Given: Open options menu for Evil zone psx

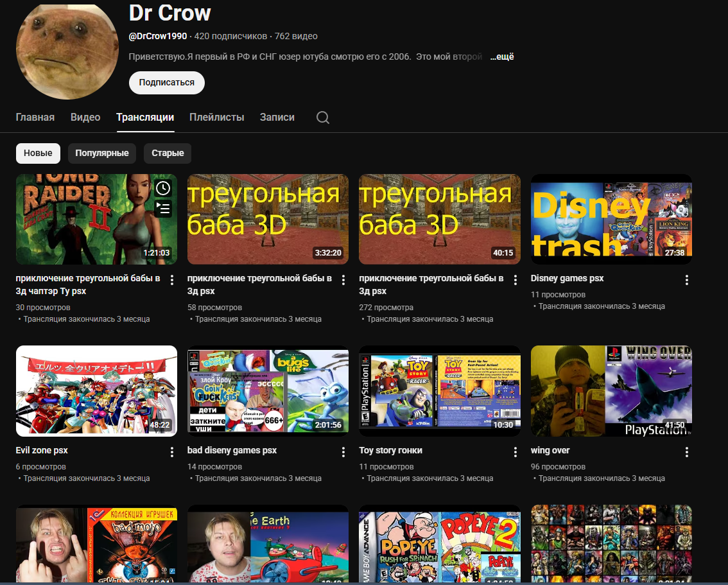Looking at the screenshot, I should (172, 451).
